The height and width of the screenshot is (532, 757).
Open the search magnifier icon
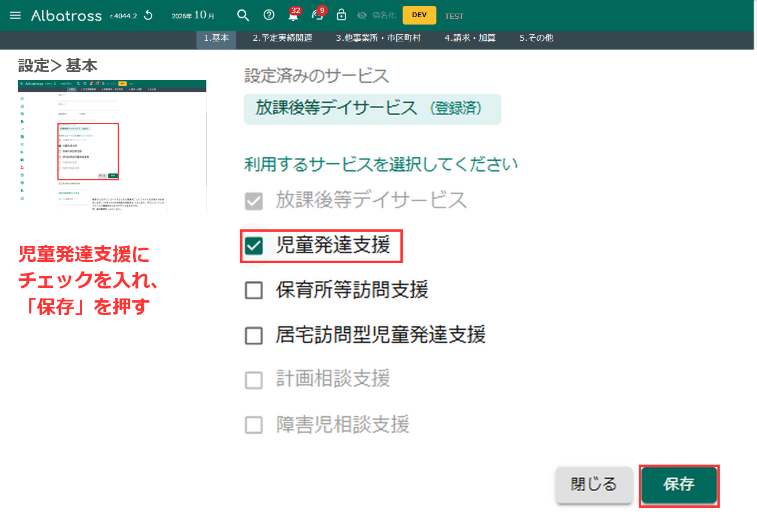coord(243,15)
